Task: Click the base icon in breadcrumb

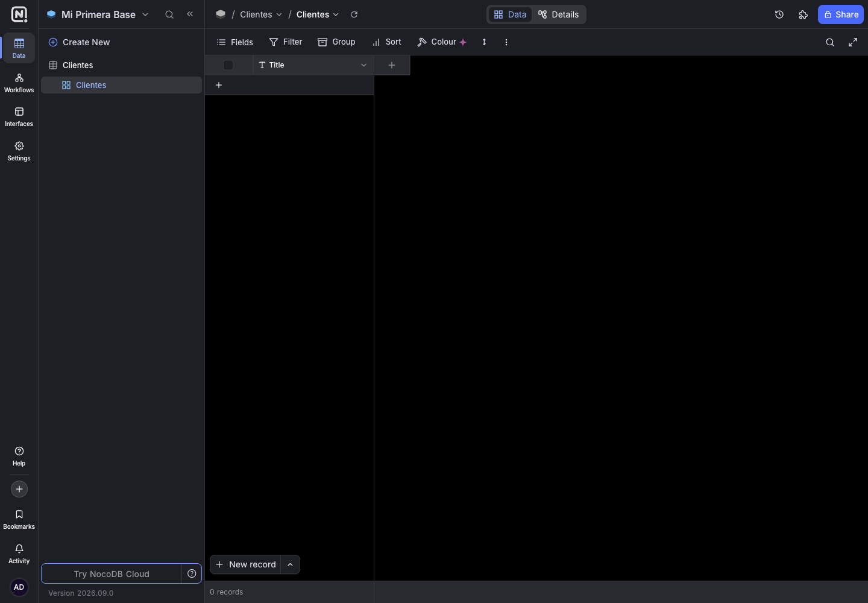Action: point(221,14)
